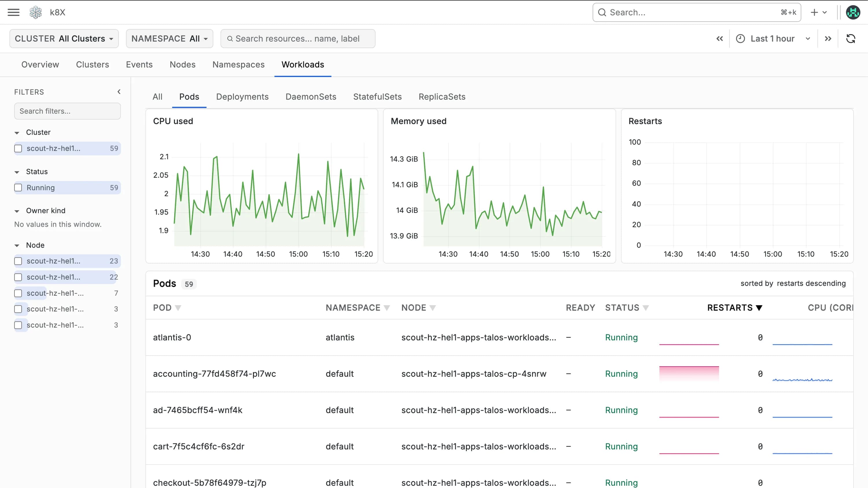
Task: Click the plus create-new icon
Action: [x=814, y=12]
